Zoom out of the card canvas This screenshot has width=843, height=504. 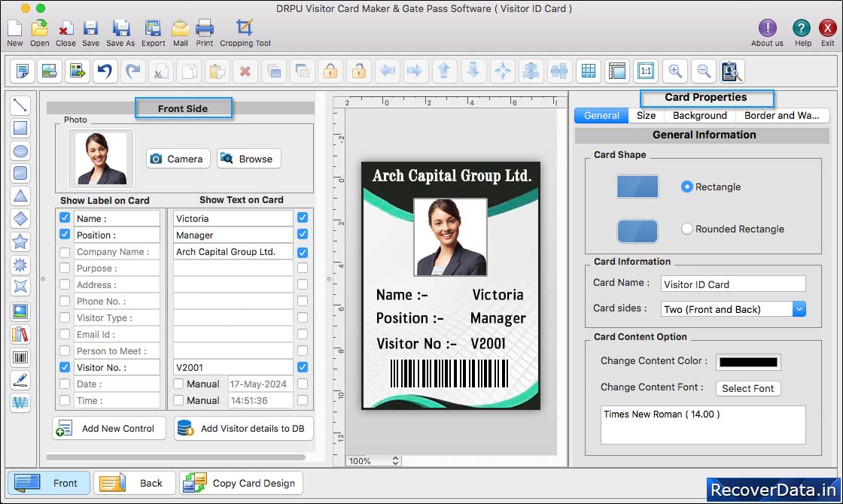[x=703, y=71]
